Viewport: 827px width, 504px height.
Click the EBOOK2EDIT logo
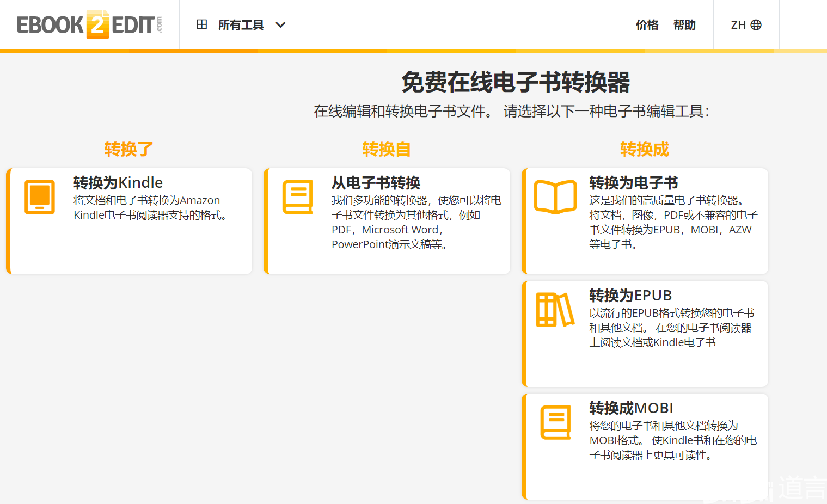click(x=90, y=24)
